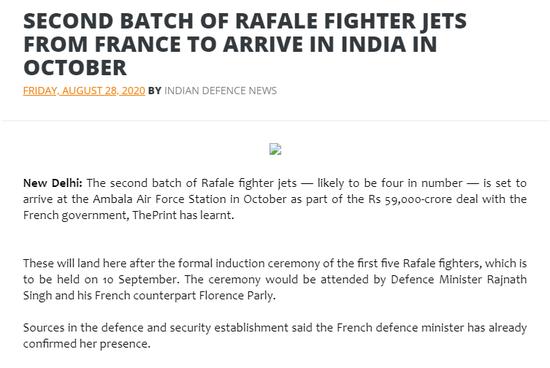
Task: Click the Second Batch of Rafale headline
Action: point(245,44)
